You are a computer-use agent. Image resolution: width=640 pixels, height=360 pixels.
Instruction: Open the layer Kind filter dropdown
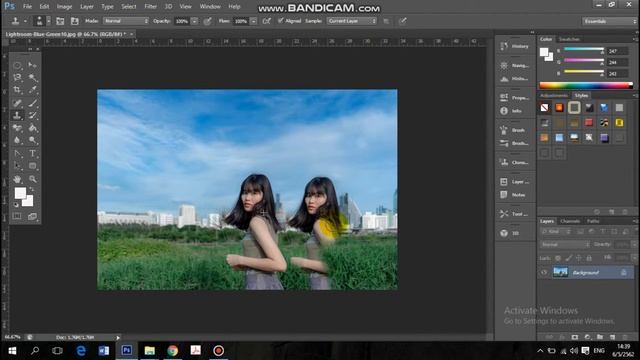point(556,232)
